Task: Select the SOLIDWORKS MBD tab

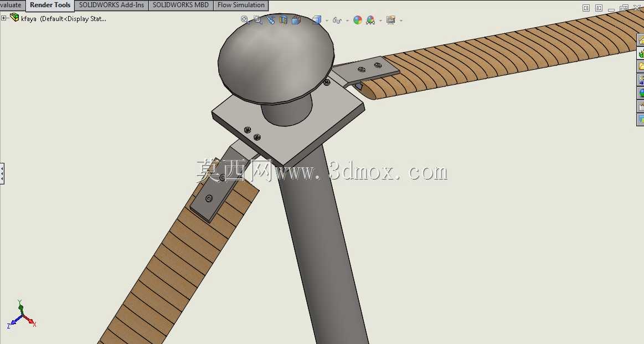Action: click(181, 6)
